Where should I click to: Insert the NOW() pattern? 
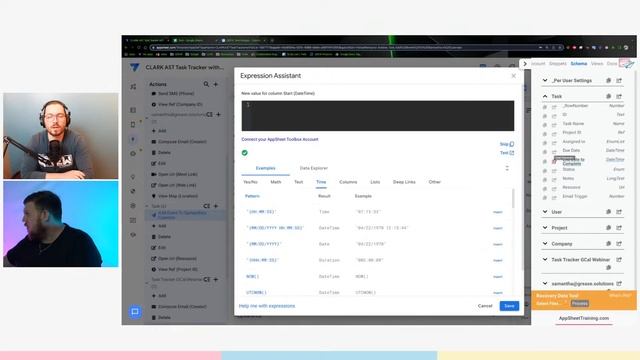click(x=498, y=277)
